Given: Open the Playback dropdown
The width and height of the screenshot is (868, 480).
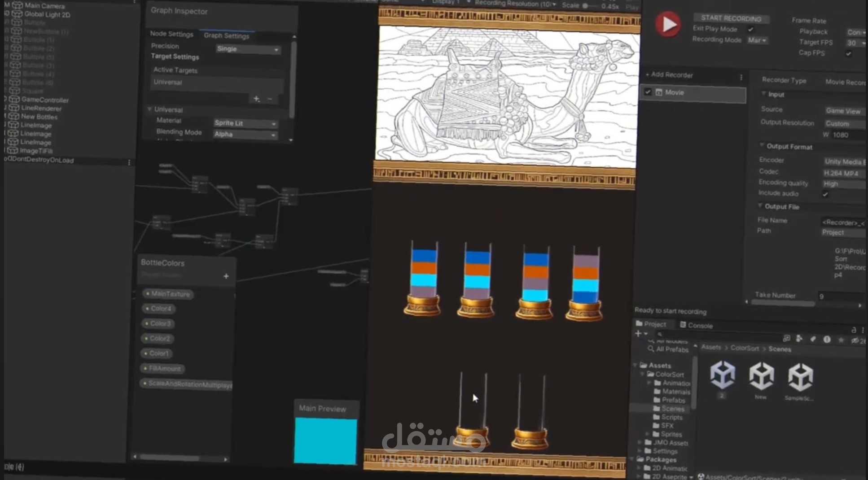Looking at the screenshot, I should 856,32.
